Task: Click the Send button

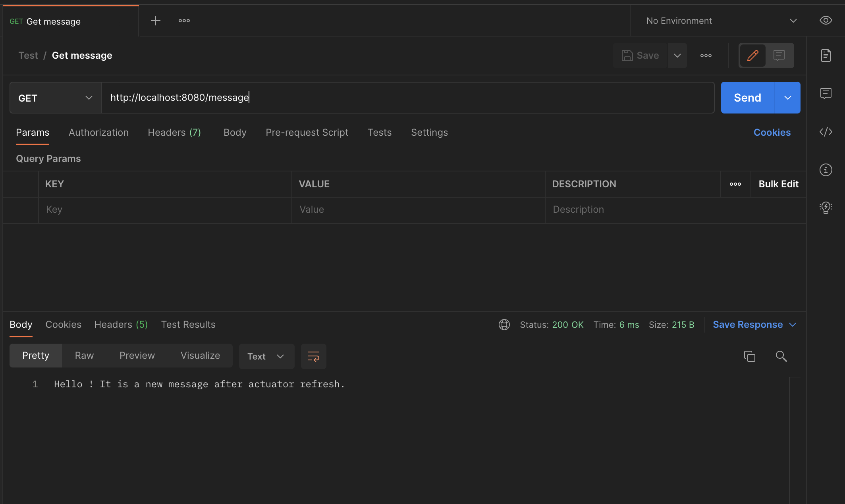Action: 747,98
